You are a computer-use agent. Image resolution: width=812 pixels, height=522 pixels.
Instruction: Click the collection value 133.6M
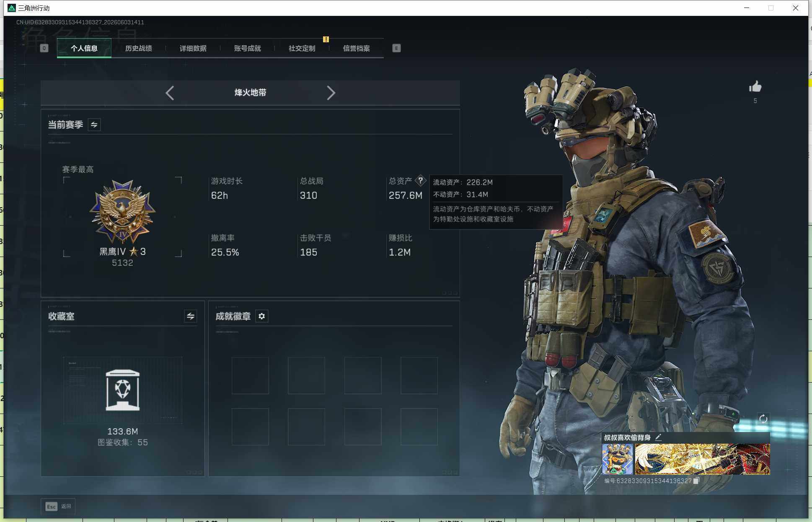pyautogui.click(x=122, y=432)
